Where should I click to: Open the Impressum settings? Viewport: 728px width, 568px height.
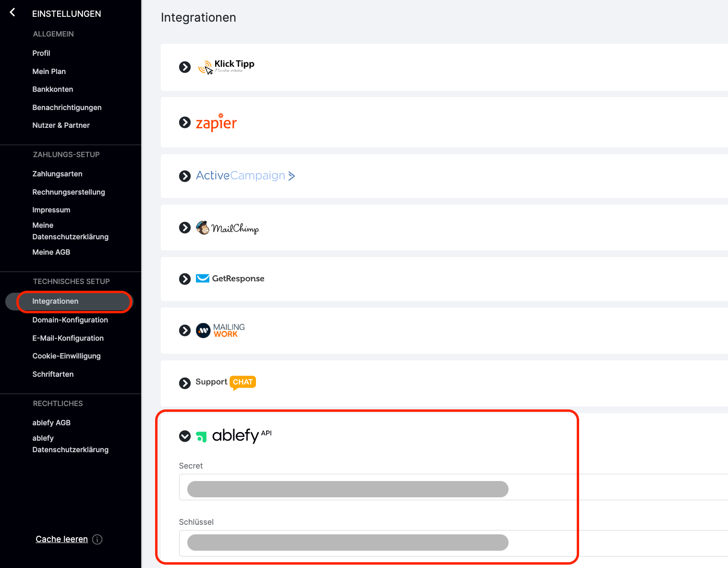(51, 210)
